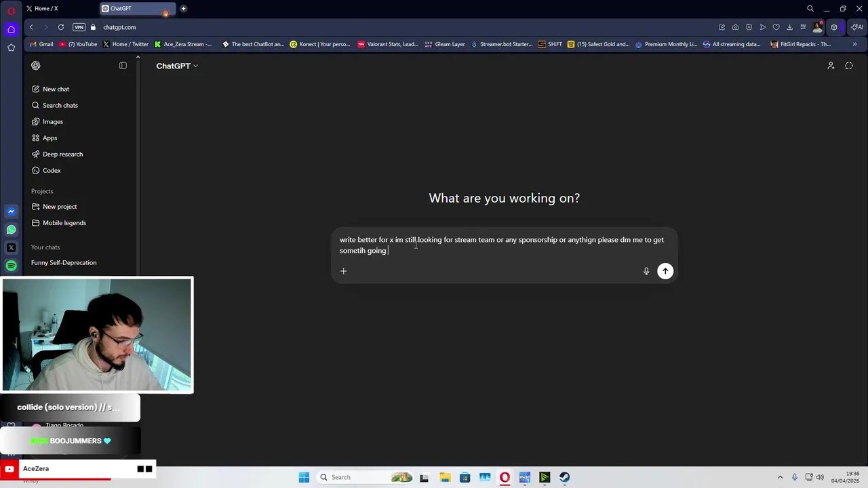Open the extensions cube icon
The image size is (868, 488).
pyautogui.click(x=834, y=27)
